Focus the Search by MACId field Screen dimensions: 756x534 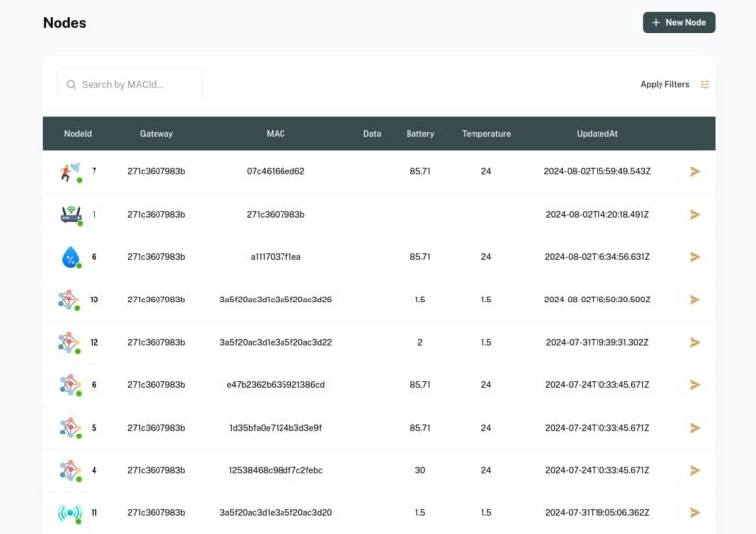pos(138,85)
